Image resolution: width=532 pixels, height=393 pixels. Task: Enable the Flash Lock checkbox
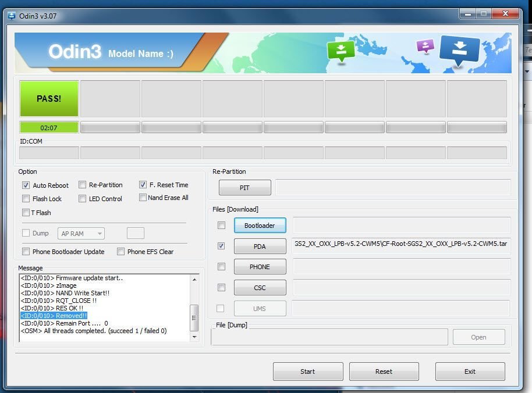(26, 198)
